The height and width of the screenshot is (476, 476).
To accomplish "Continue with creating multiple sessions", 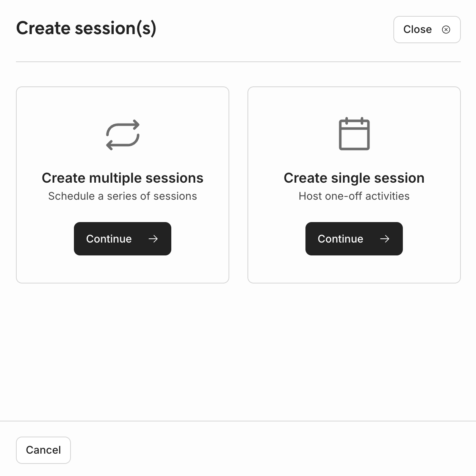I will tap(122, 239).
